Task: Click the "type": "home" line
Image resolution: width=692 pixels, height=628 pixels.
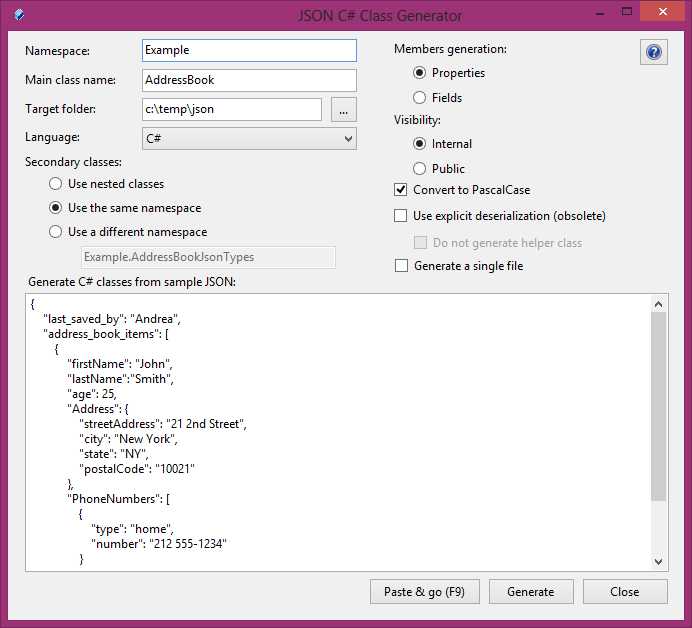Action: coord(132,529)
